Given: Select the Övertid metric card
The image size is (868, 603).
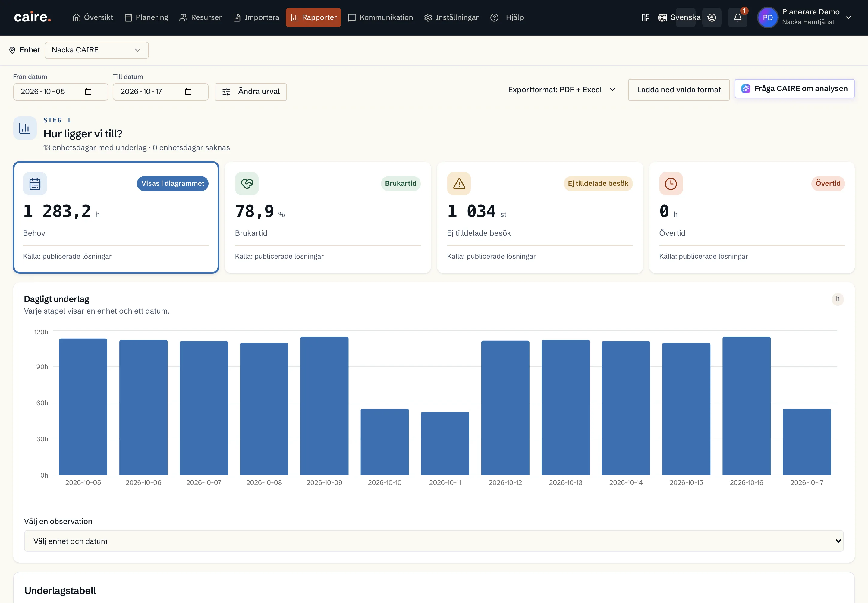Looking at the screenshot, I should click(x=752, y=217).
